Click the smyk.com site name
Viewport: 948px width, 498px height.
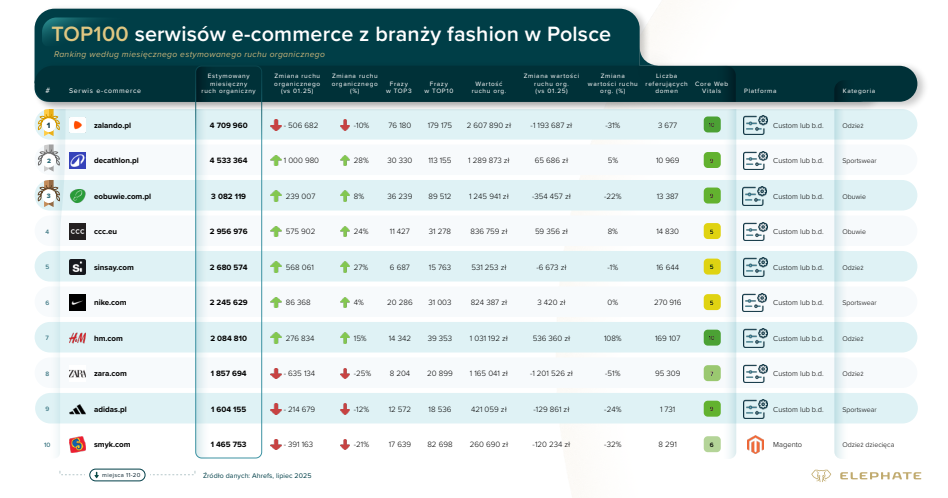[112, 445]
